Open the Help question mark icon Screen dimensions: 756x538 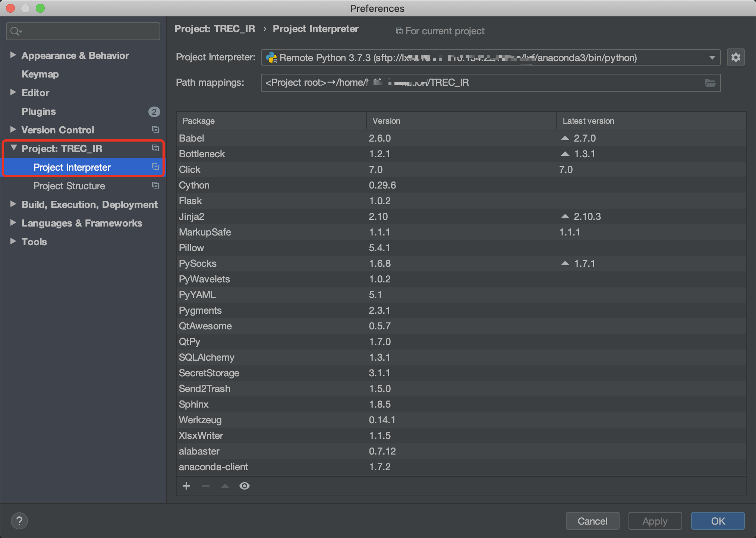[19, 520]
